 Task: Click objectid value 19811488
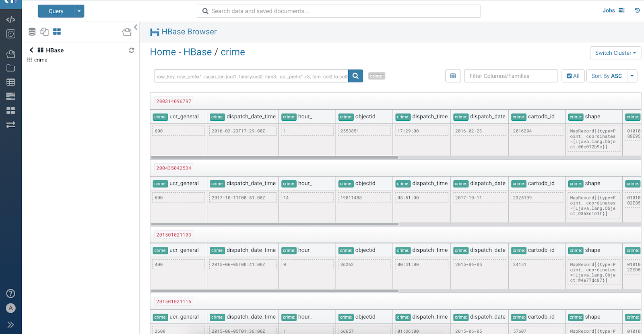[x=364, y=198]
